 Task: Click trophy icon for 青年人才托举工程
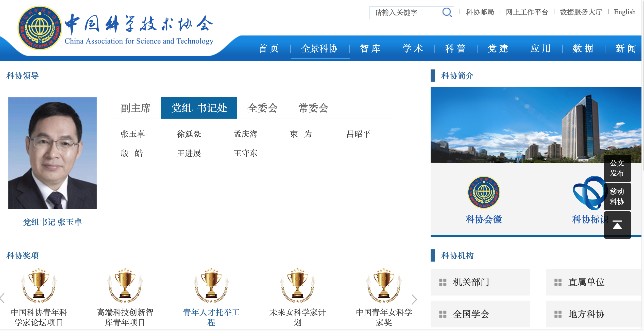tap(211, 285)
